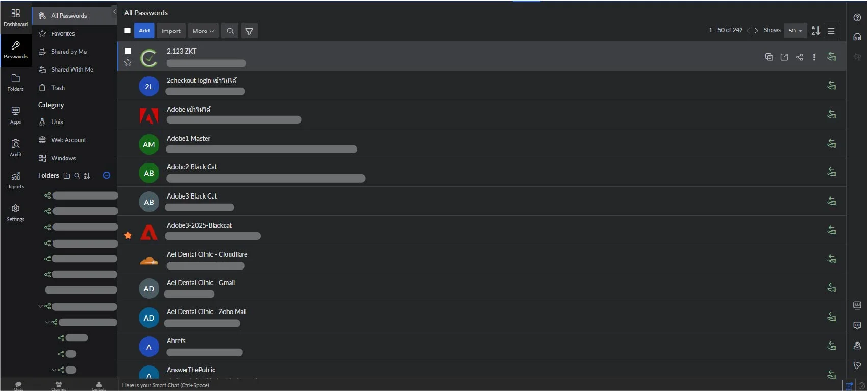Go to next page arrow of passwords
Viewport: 868px width, 391px height.
coord(756,31)
